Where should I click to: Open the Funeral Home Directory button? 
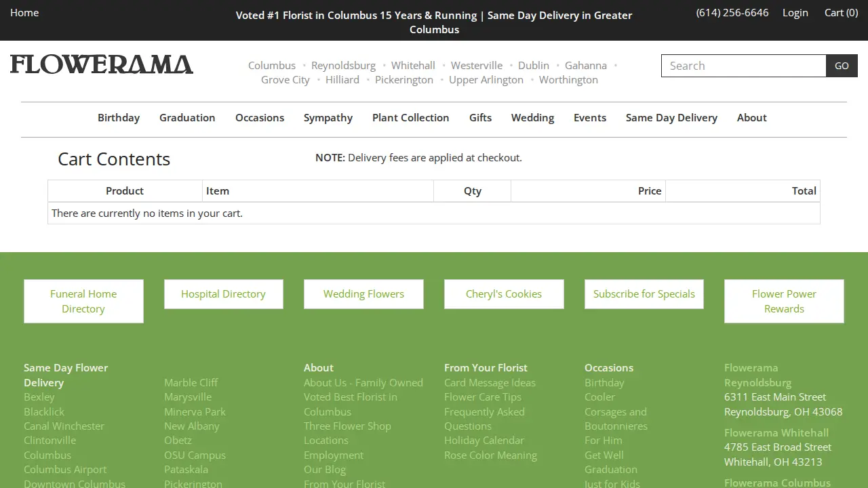click(x=83, y=302)
